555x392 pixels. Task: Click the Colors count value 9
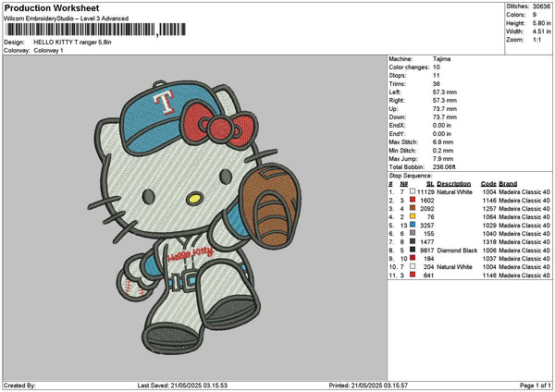535,15
